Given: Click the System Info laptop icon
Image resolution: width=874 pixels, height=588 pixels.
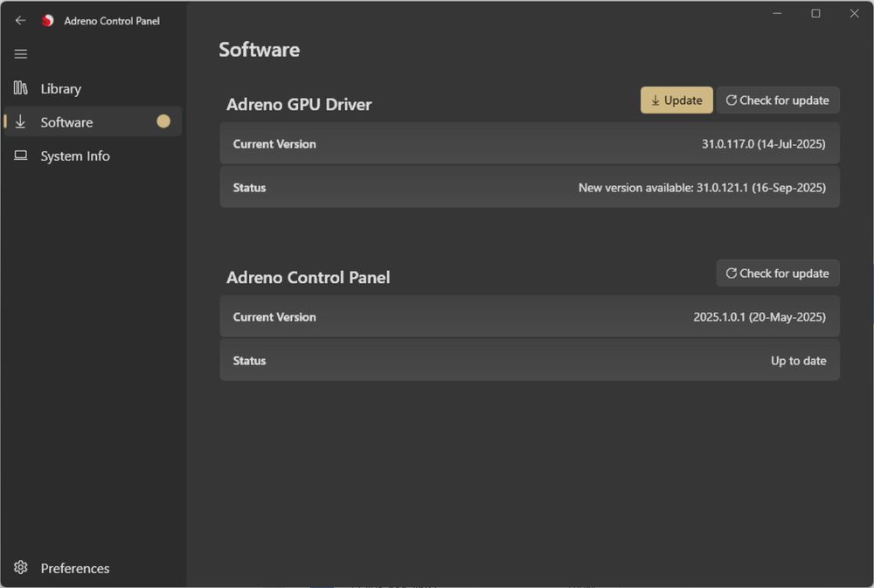Looking at the screenshot, I should 21,156.
